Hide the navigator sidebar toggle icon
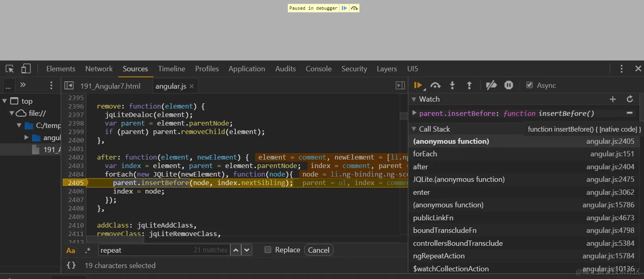 69,85
